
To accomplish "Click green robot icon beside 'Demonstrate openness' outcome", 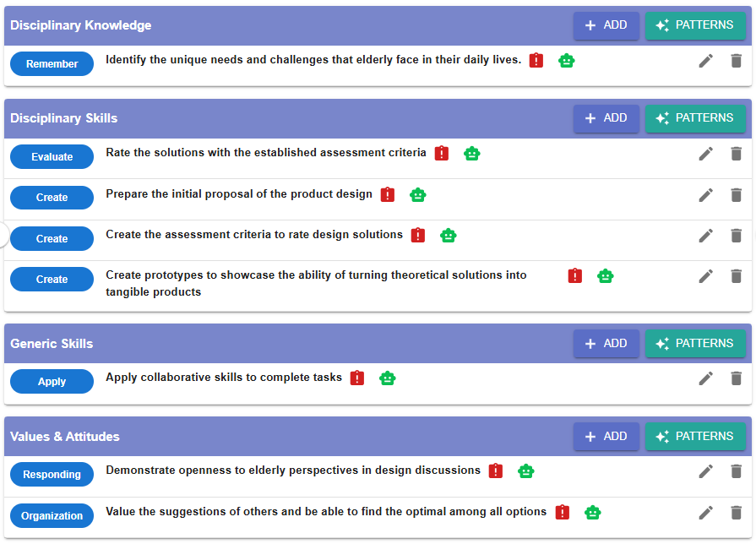I will click(x=526, y=471).
